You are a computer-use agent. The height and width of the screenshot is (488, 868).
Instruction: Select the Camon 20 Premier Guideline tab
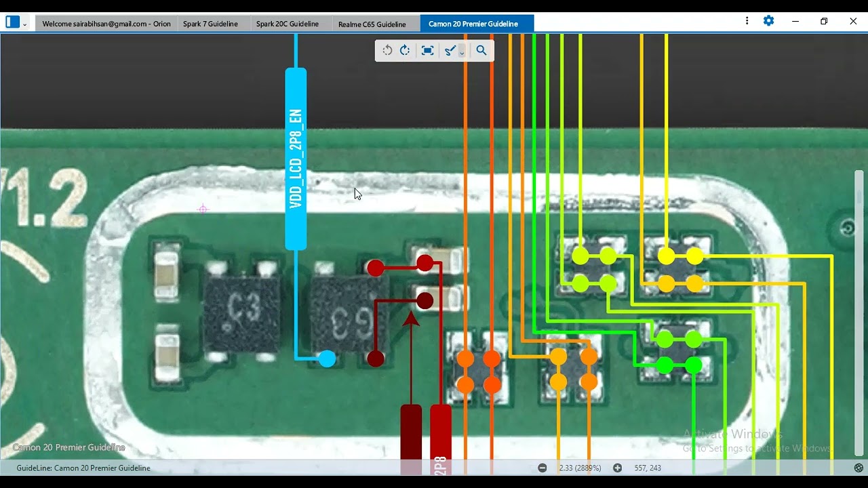[x=477, y=24]
